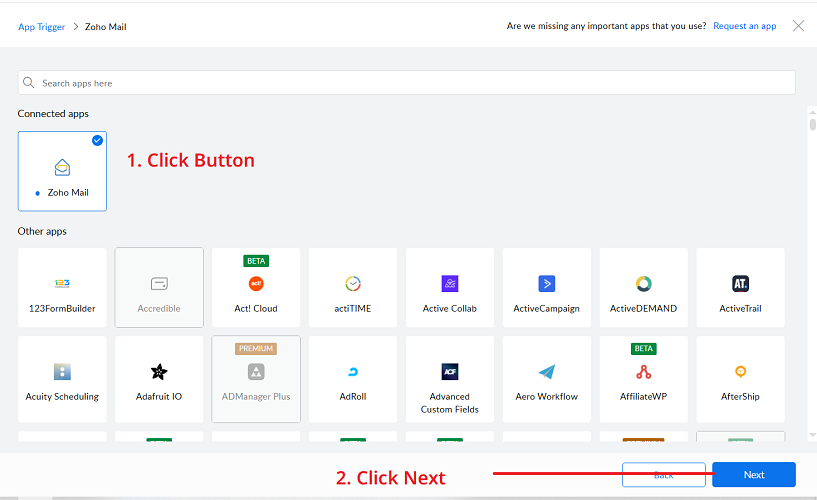Pick the actiTIME clock icon

coord(352,284)
